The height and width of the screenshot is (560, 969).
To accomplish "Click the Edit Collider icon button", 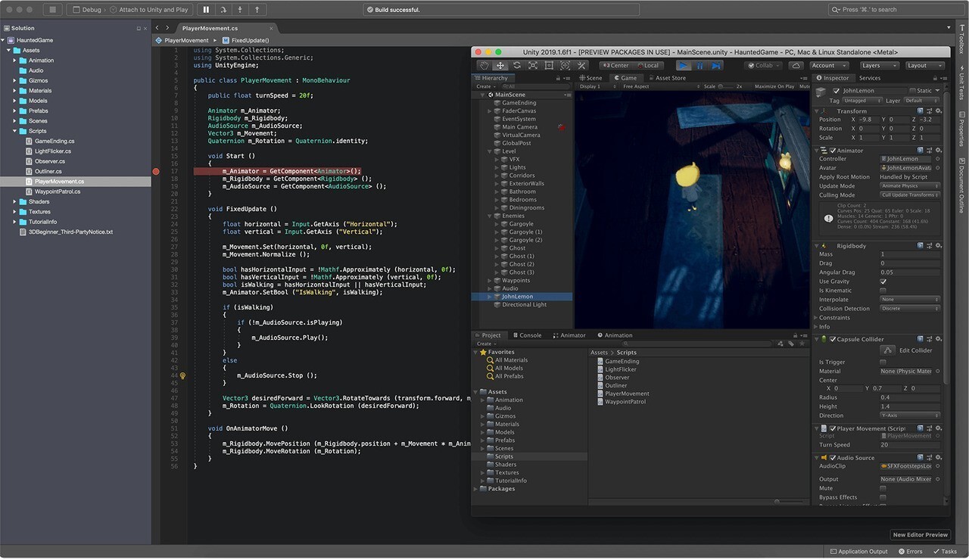I will tap(887, 350).
